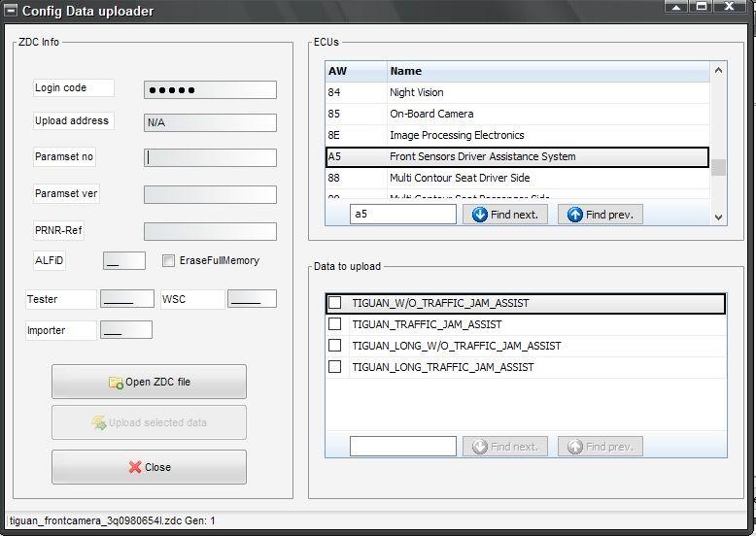This screenshot has width=756, height=536.
Task: Click TIGUAN_LONG_TRAFFIC_JAM_ASSIST row text
Action: click(x=442, y=367)
